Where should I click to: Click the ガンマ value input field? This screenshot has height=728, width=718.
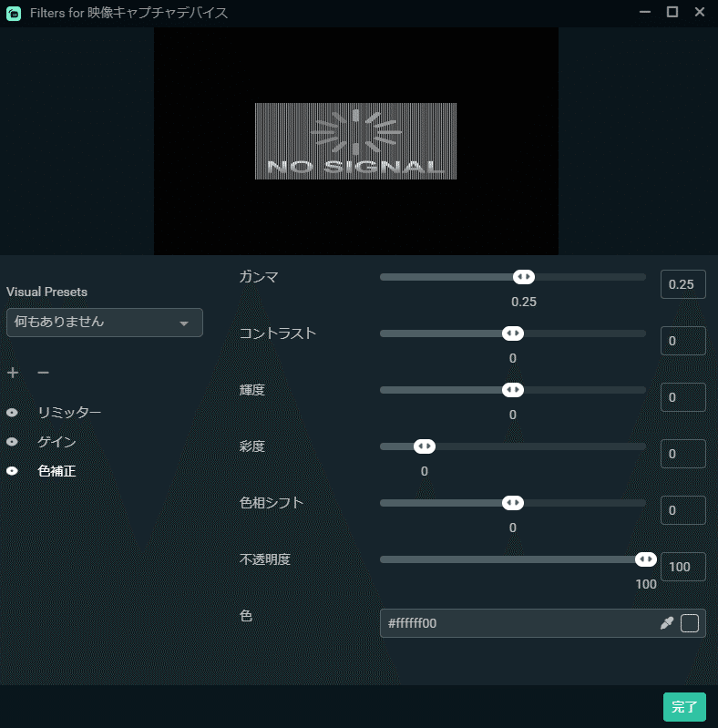(x=683, y=284)
